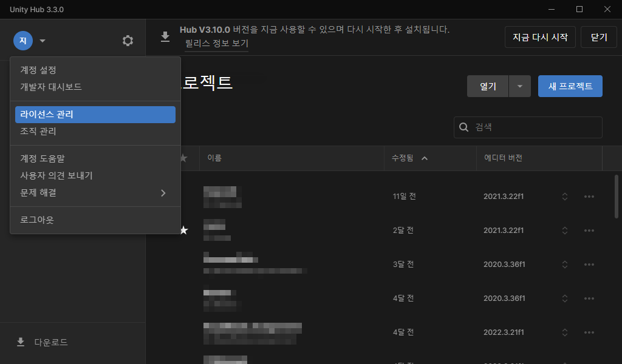Image resolution: width=622 pixels, height=364 pixels.
Task: Open more options for the 11일 전 project
Action: (589, 197)
